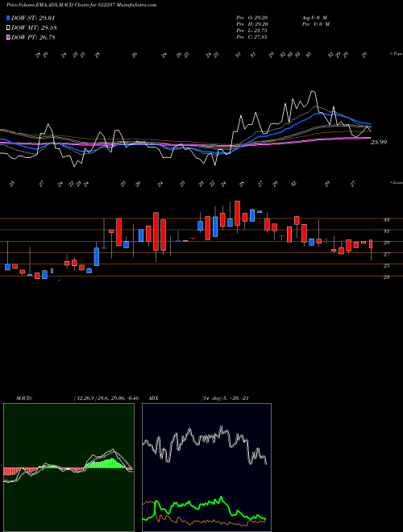
Task: Click the '<Tops' label at right
Action: (396, 54)
